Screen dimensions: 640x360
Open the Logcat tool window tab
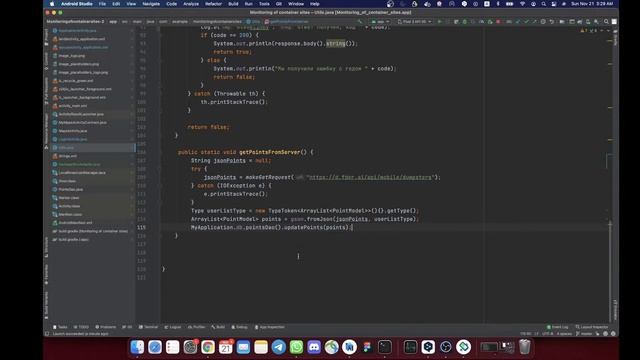173,327
